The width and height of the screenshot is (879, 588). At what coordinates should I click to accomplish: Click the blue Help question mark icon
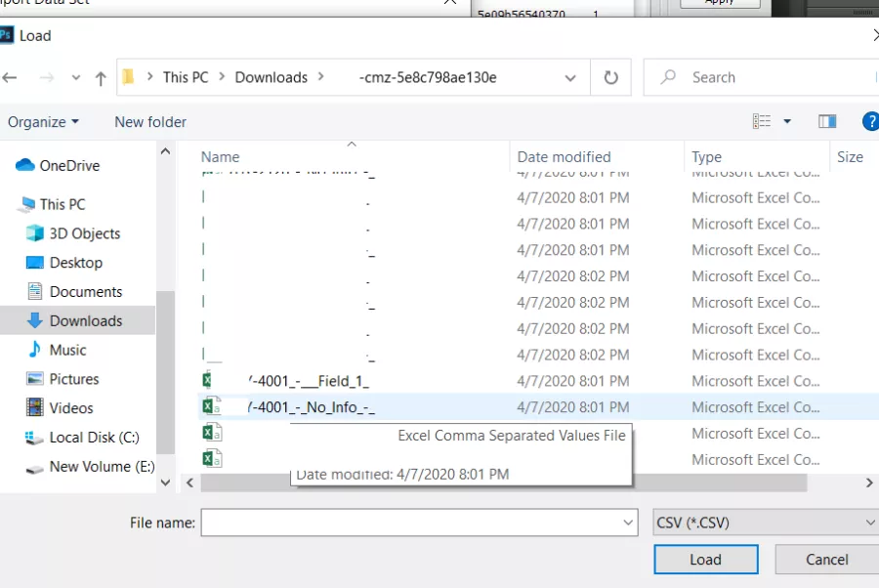[870, 122]
